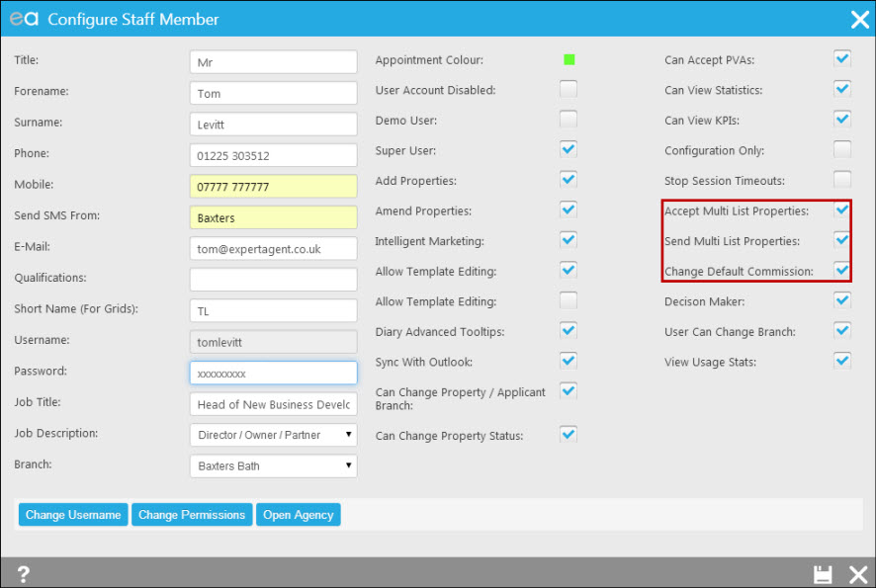
Task: Edit the Forename field with Tom
Action: [273, 93]
